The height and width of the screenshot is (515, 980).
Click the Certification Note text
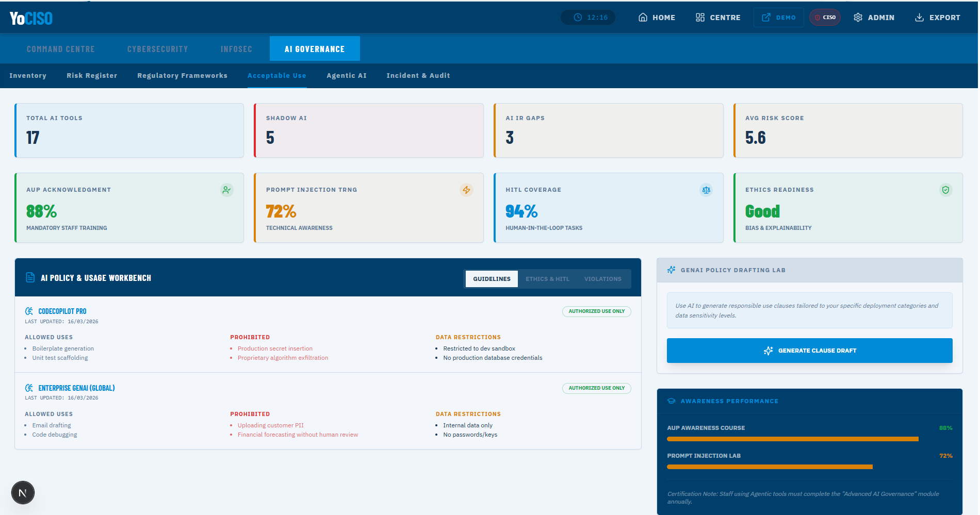coord(803,497)
